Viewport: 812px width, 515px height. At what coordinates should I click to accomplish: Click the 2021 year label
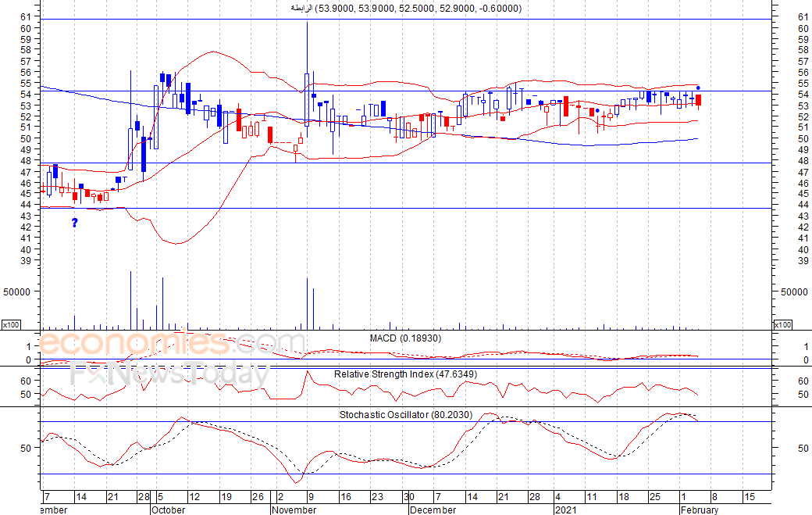(565, 510)
